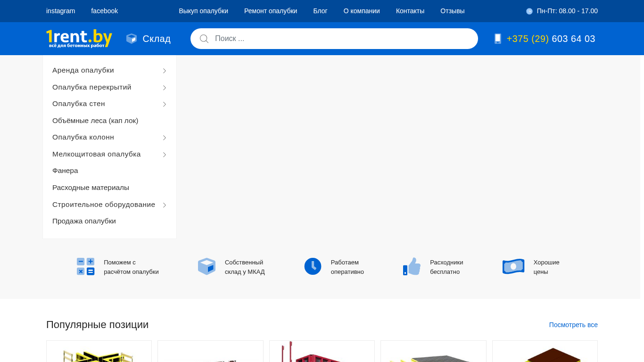This screenshot has height=362, width=644.
Task: Click the magnifier search icon
Action: (x=204, y=39)
